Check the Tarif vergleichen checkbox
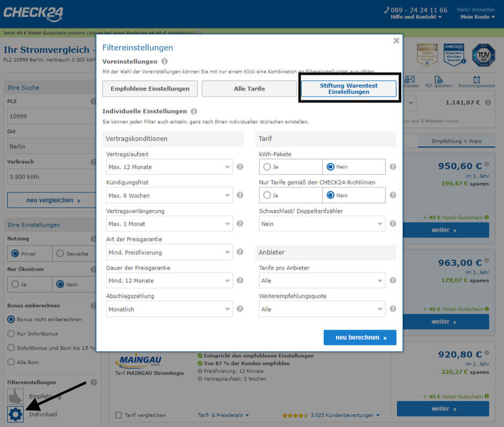504x427 pixels. [x=118, y=415]
